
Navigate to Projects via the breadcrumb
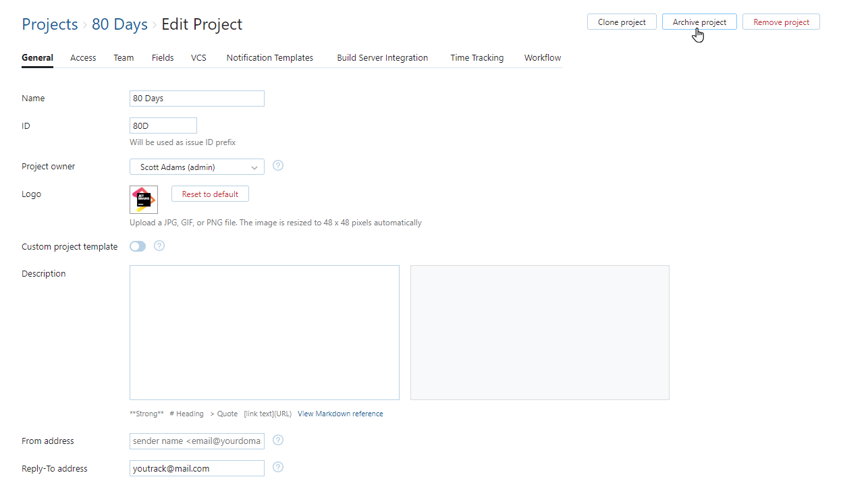[49, 24]
